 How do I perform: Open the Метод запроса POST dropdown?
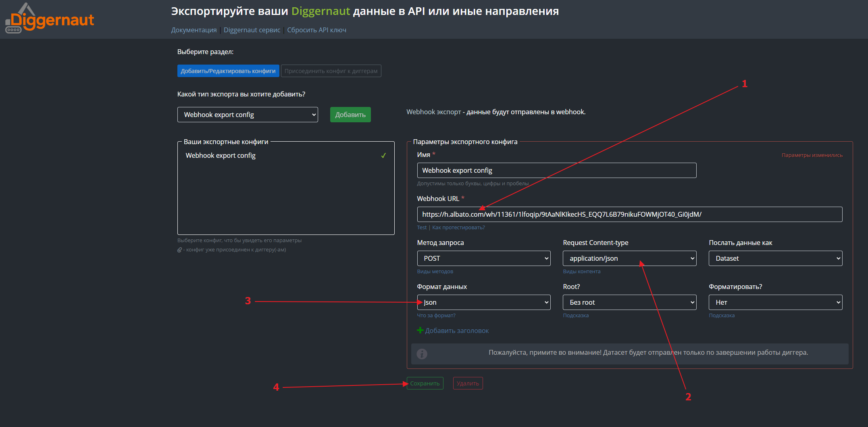(x=484, y=258)
